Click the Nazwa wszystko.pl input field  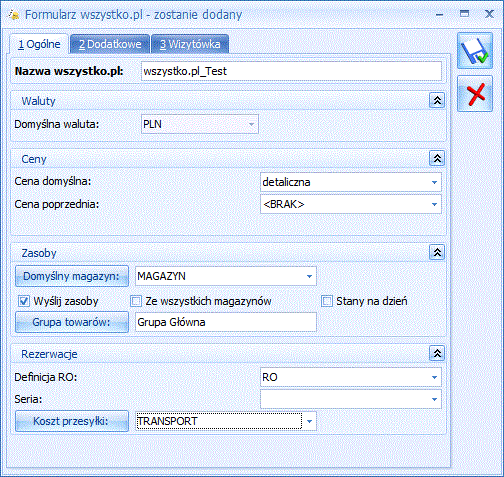pos(291,71)
